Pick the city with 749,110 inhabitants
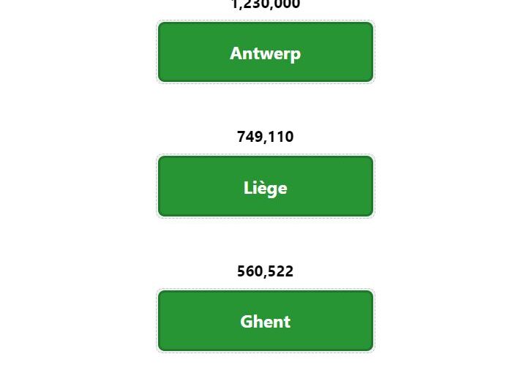The image size is (532, 392). tap(266, 186)
